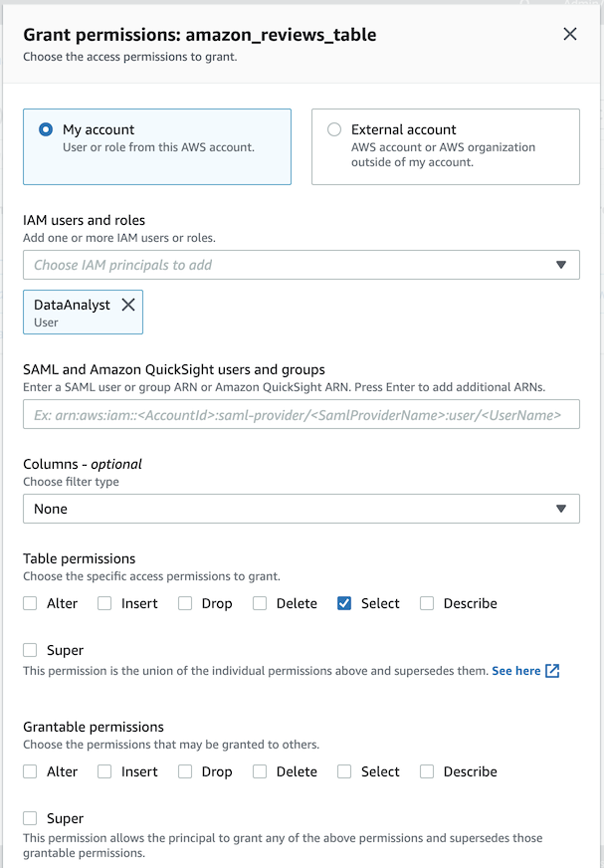604x868 pixels.
Task: Remove the DataAnalyst user chip
Action: coord(128,306)
